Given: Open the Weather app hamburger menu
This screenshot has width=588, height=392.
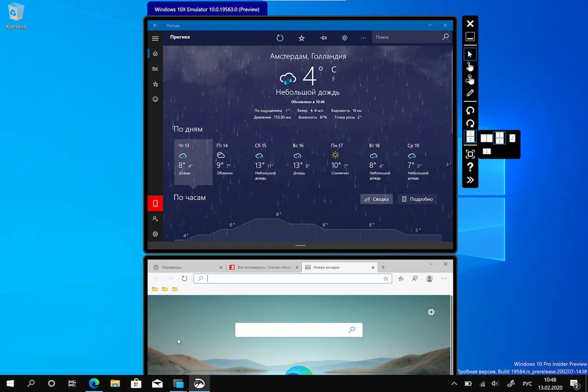Looking at the screenshot, I should (155, 38).
